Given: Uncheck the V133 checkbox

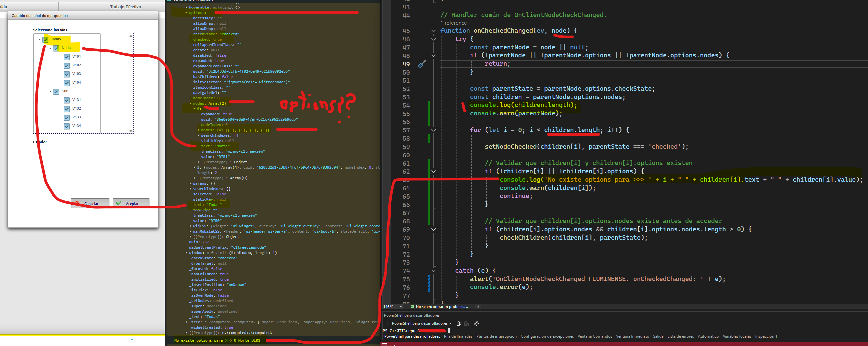Looking at the screenshot, I should [67, 117].
